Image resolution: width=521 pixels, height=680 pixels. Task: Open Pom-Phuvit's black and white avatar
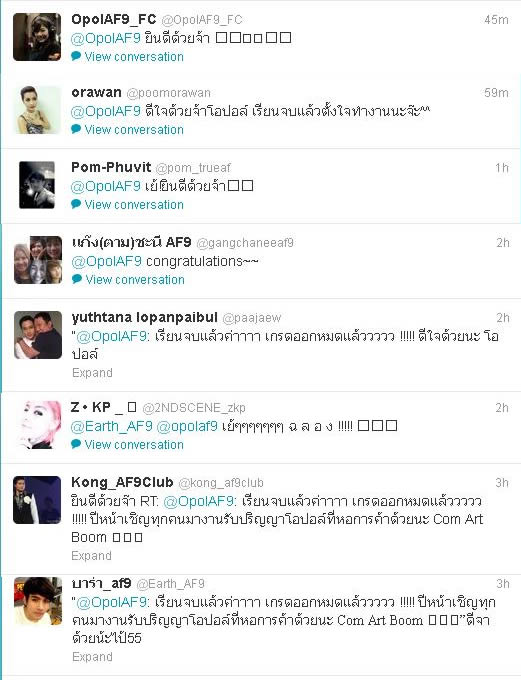(37, 185)
